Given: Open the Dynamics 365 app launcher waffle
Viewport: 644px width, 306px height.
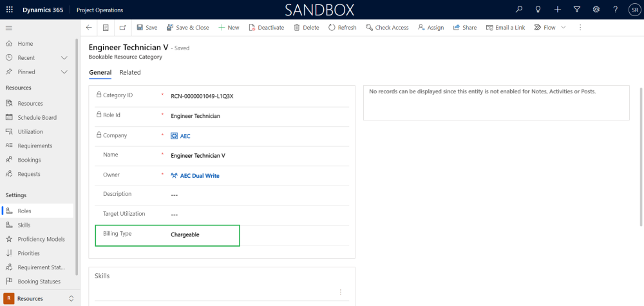Looking at the screenshot, I should (x=10, y=10).
